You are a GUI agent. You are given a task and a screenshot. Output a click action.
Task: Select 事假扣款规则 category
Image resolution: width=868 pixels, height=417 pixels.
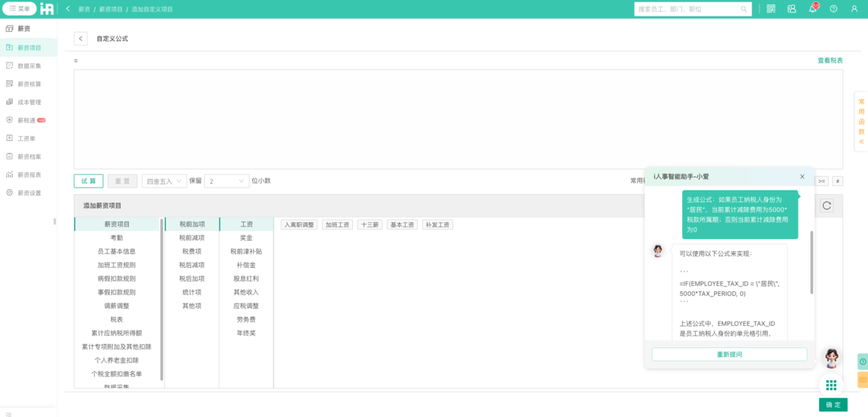[x=116, y=292]
